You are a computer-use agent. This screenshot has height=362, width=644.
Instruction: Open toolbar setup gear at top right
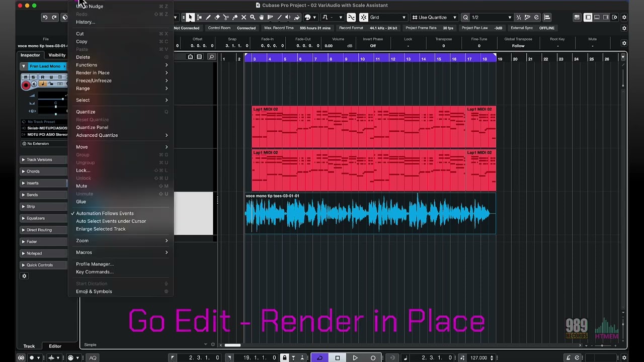(624, 17)
